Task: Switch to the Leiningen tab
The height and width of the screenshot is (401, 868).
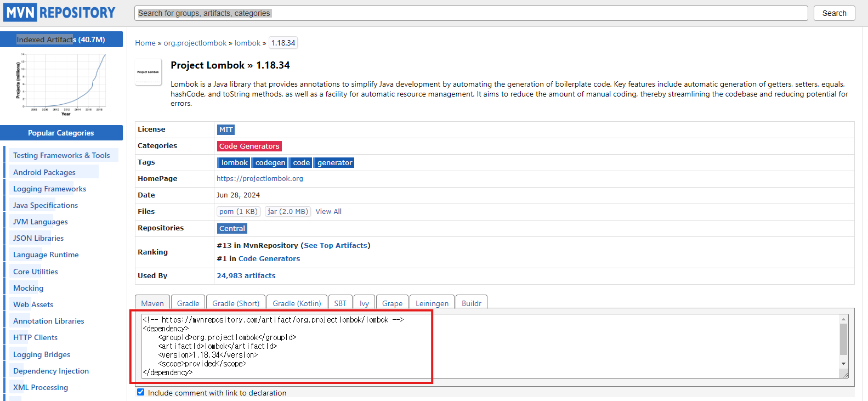Action: click(432, 303)
